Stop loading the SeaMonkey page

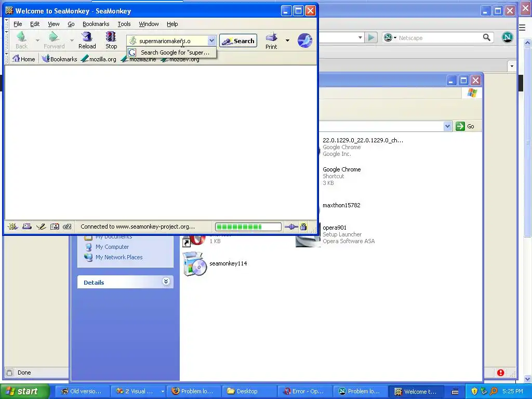[x=111, y=41]
